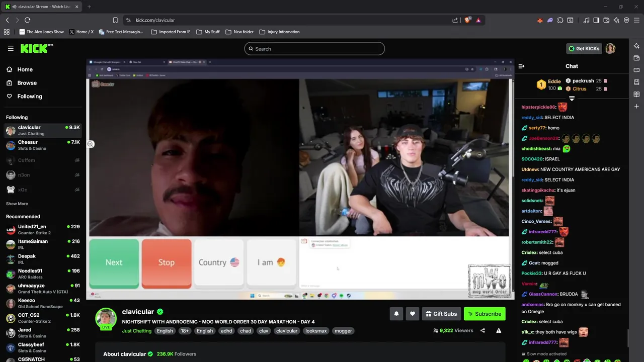Select the looksmax tag
The width and height of the screenshot is (644, 362).
316,331
